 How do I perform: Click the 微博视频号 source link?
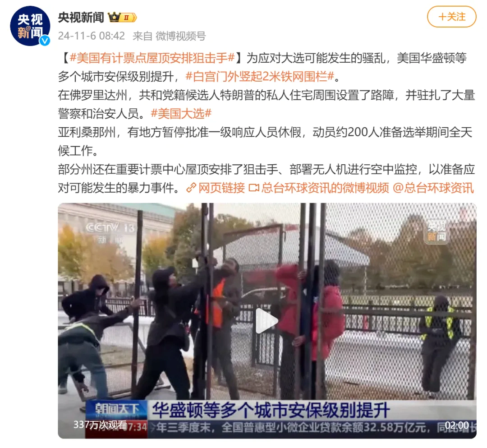180,36
